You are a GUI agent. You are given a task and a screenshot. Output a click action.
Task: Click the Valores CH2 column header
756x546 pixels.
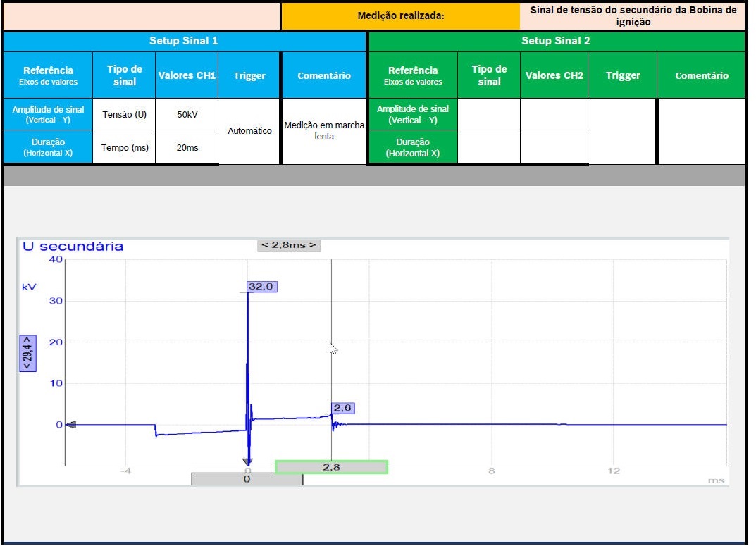[554, 75]
